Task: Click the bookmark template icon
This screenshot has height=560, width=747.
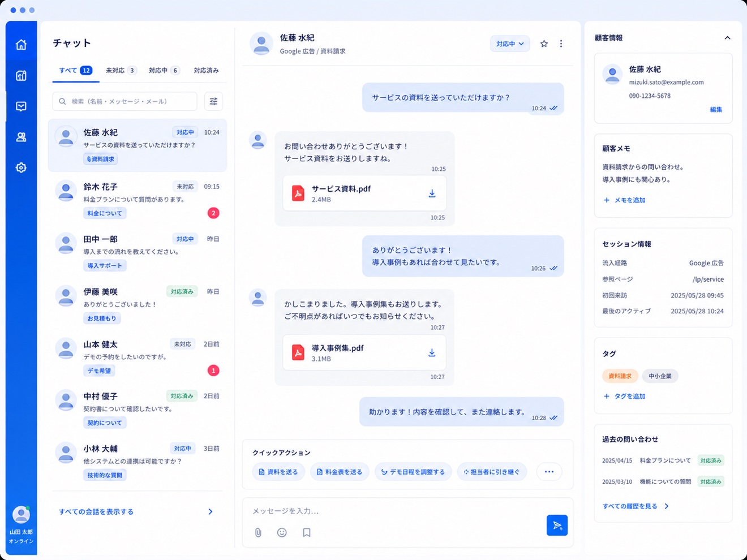Action: point(307,532)
